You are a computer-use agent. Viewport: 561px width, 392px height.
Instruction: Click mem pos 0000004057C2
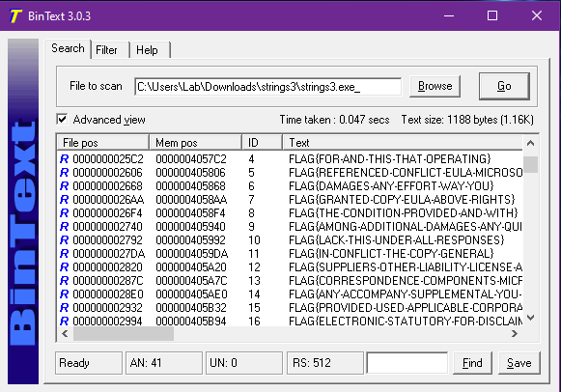(x=191, y=158)
